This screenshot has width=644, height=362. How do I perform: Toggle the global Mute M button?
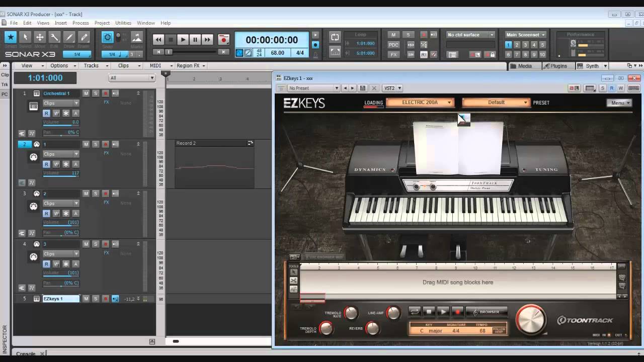pos(393,35)
